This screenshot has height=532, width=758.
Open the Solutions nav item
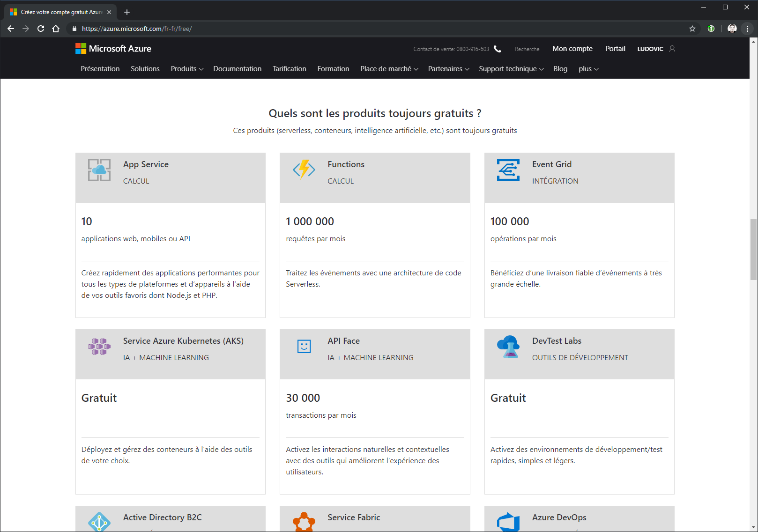(145, 69)
